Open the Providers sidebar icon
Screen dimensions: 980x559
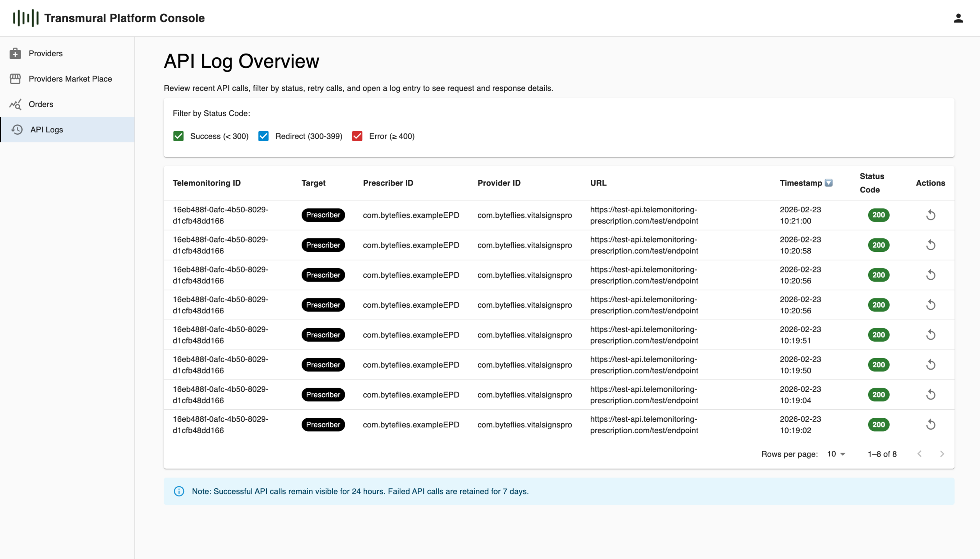[15, 53]
